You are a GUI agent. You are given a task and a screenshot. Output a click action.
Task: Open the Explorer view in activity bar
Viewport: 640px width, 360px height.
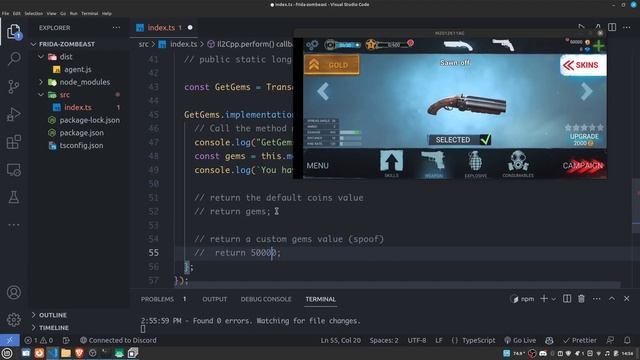pos(13,31)
